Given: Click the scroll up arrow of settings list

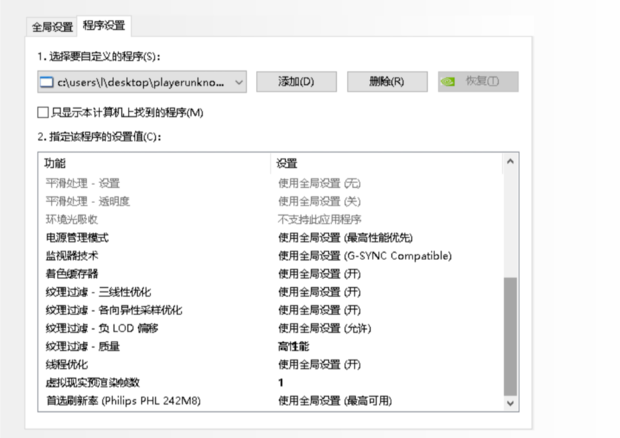Looking at the screenshot, I should click(510, 161).
